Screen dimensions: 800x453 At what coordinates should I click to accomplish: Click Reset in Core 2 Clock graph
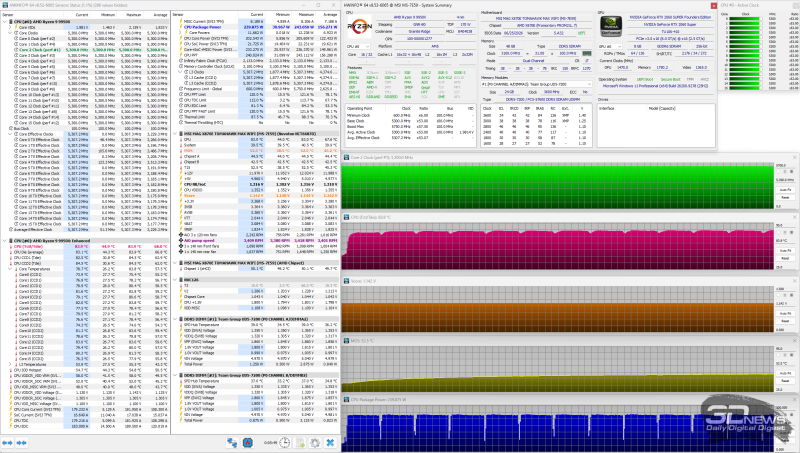coord(785,197)
